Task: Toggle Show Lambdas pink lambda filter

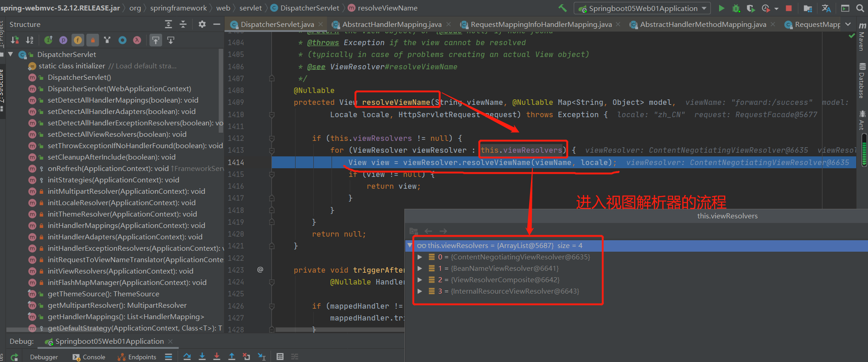Action: click(137, 40)
